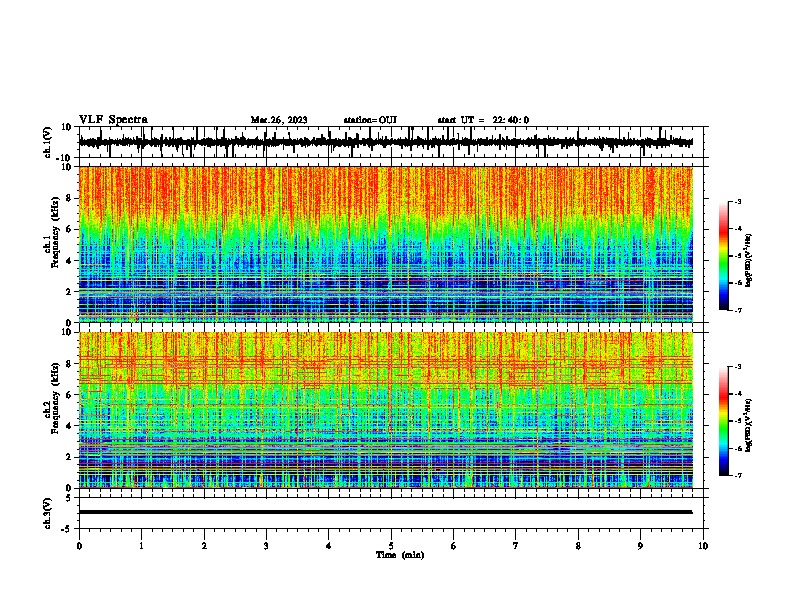The height and width of the screenshot is (612, 792).
Task: Click the "-5" tick on ch.3 axis
Action: [x=66, y=529]
